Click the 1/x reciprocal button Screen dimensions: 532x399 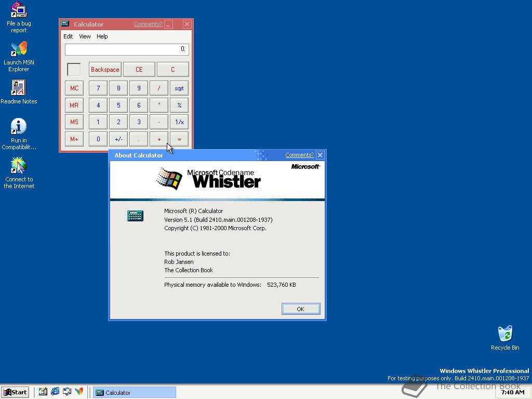[179, 122]
